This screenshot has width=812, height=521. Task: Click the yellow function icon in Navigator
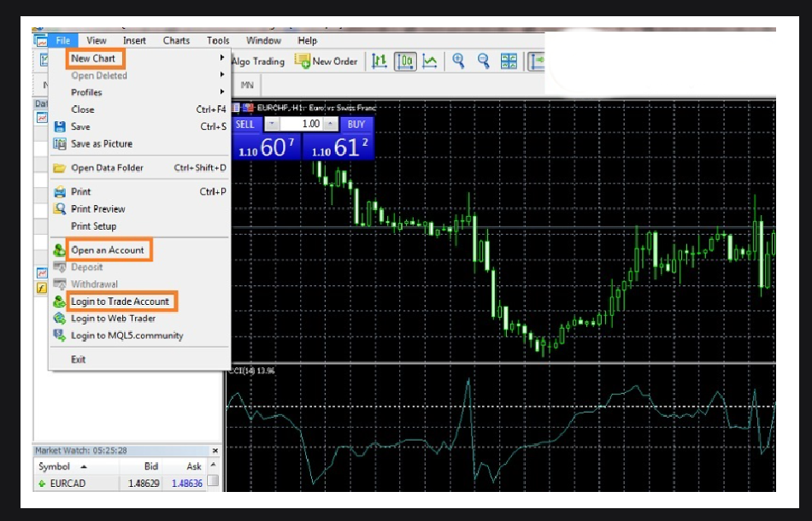click(42, 288)
